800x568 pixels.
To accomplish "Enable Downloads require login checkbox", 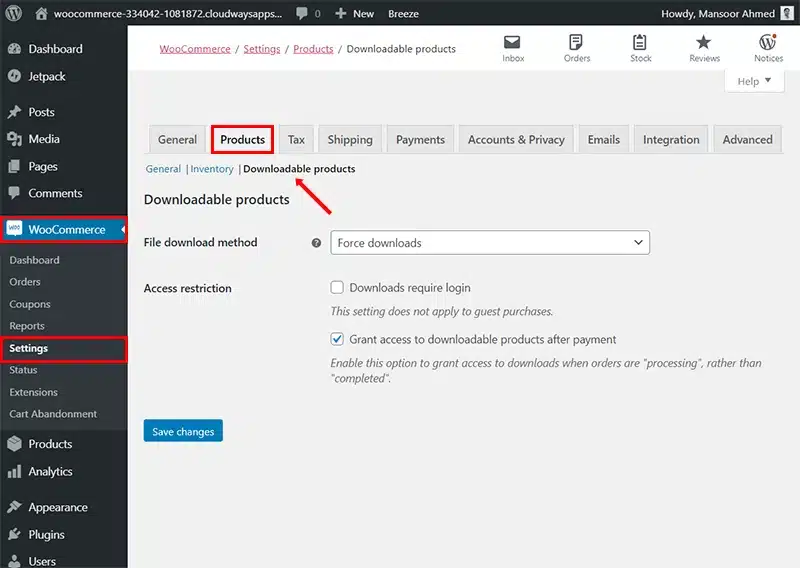I will coord(337,287).
